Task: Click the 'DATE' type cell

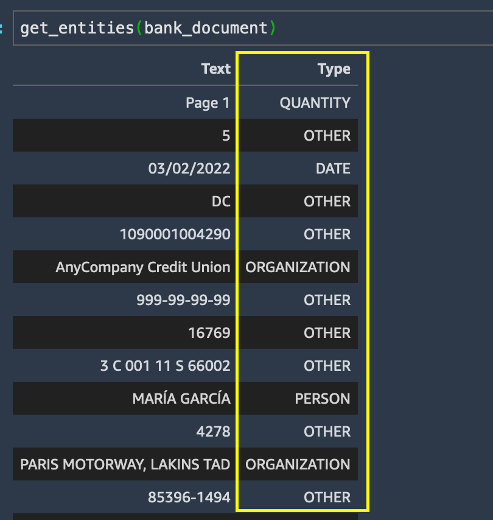Action: point(333,168)
